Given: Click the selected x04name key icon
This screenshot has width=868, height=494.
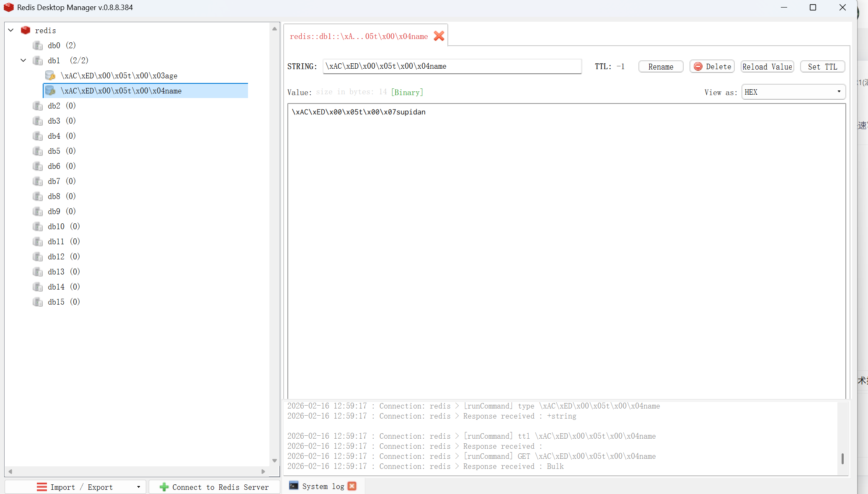Looking at the screenshot, I should point(50,91).
